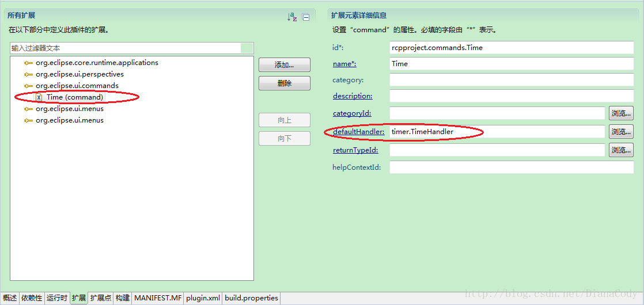
Task: Collapse all extensions icon
Action: point(305,17)
